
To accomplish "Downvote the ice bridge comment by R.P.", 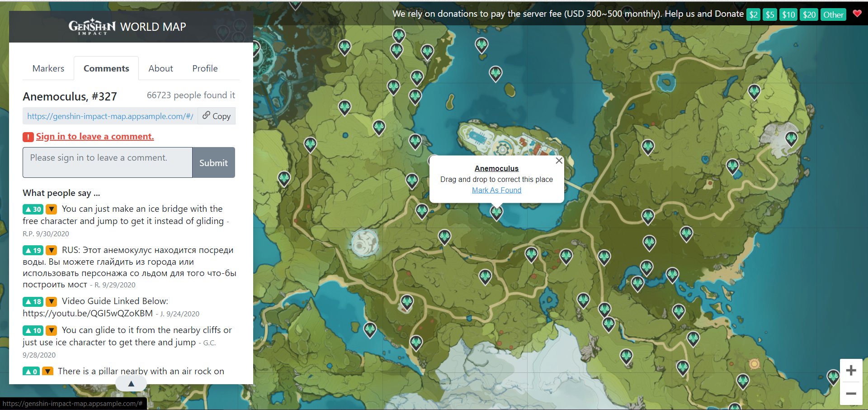I will click(52, 209).
